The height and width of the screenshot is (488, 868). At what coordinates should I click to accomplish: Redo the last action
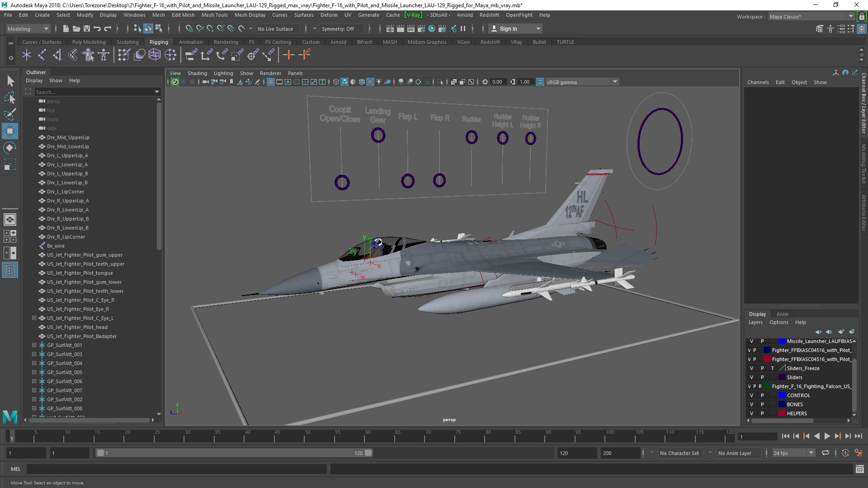click(x=108, y=28)
